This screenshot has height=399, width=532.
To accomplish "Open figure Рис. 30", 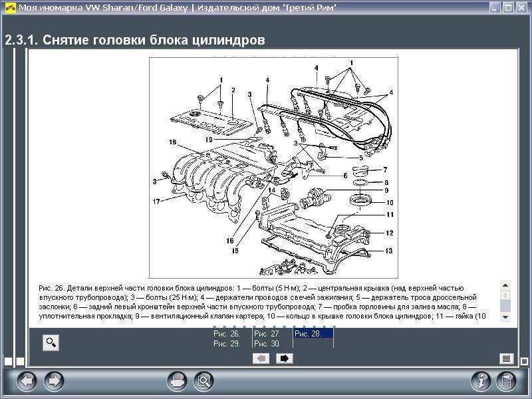I will click(x=267, y=344).
